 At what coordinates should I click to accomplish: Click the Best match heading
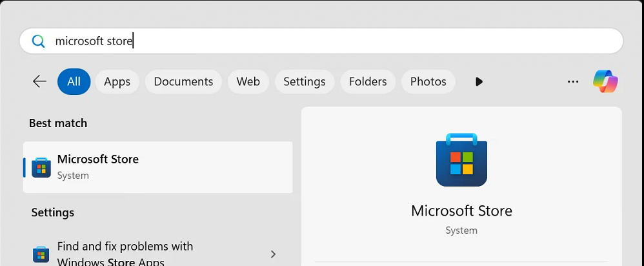coord(58,123)
